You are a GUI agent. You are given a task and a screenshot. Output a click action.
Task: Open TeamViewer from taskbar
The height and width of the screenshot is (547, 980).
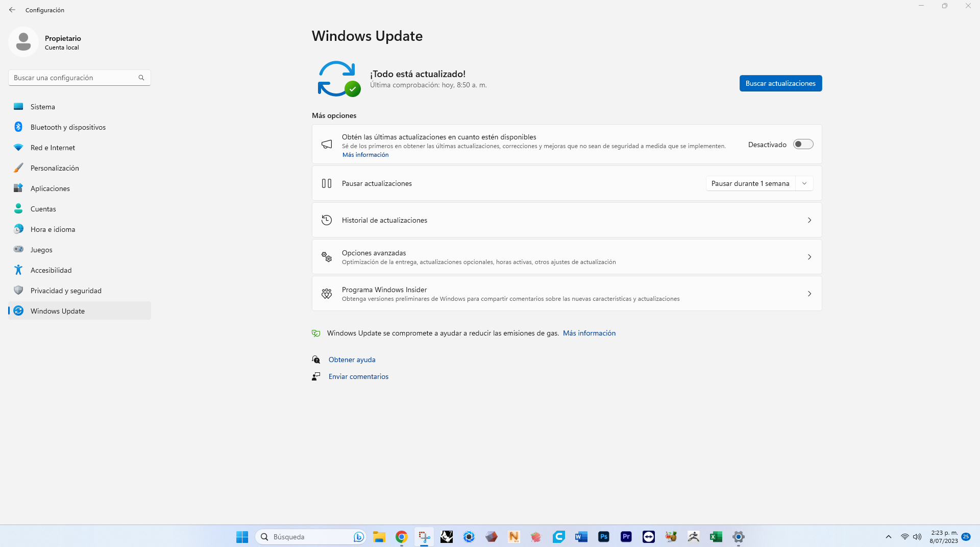649,537
